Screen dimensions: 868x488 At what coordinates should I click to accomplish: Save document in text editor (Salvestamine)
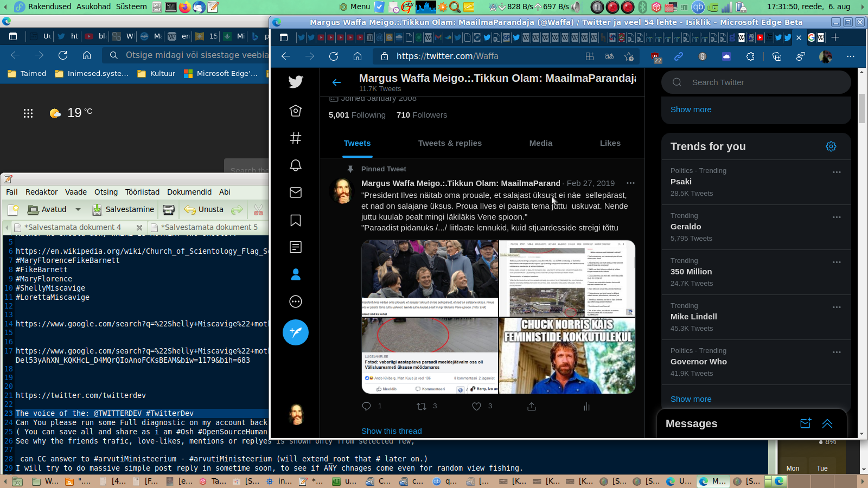pos(123,209)
